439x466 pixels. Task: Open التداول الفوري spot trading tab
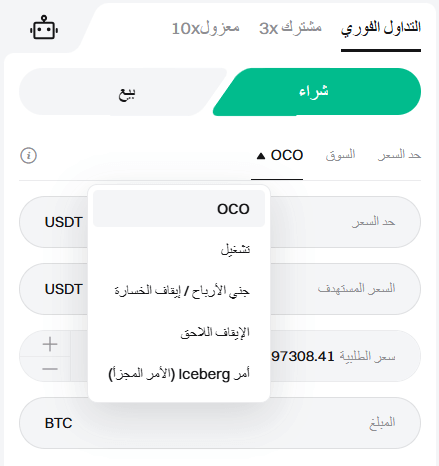click(x=381, y=28)
